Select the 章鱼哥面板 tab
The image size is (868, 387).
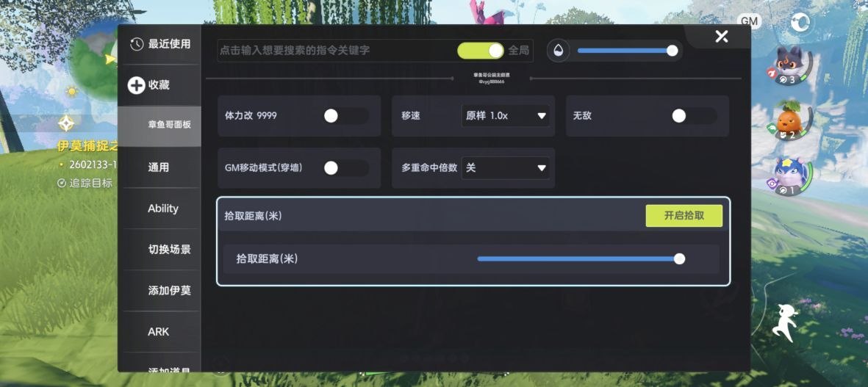159,126
